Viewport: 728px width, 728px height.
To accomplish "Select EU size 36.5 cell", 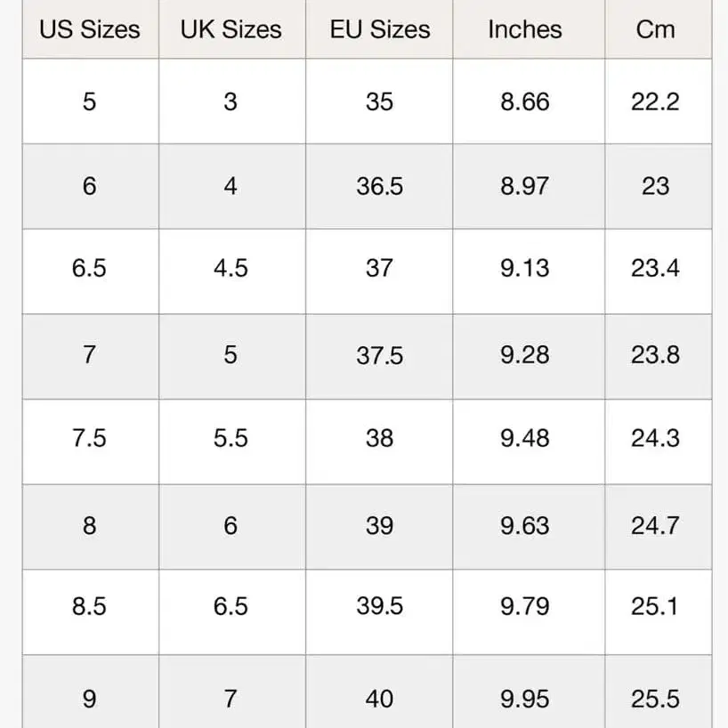I will 379,186.
